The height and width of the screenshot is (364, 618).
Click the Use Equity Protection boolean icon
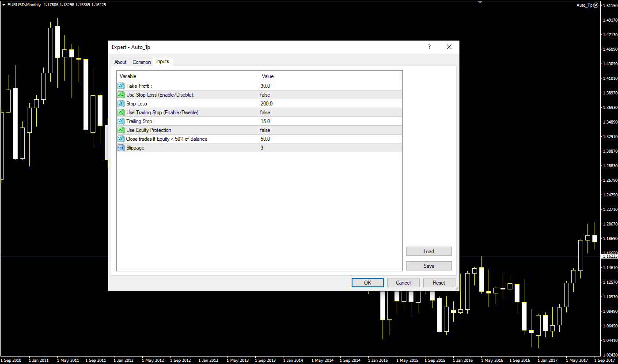tap(121, 130)
